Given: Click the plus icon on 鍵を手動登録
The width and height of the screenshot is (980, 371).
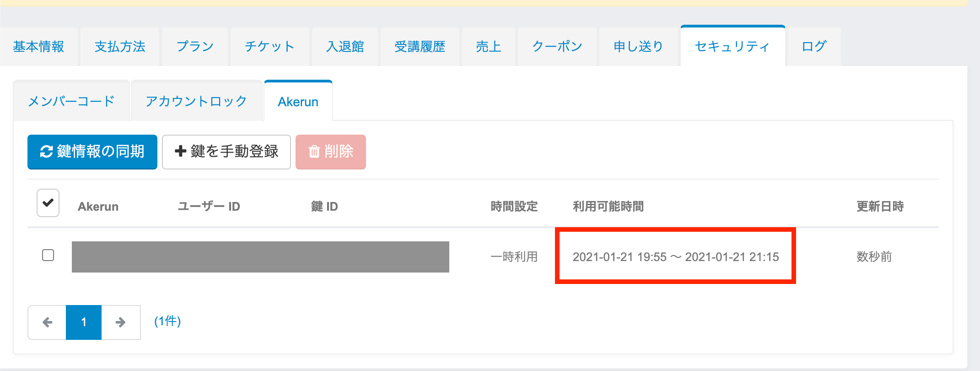Looking at the screenshot, I should 180,151.
